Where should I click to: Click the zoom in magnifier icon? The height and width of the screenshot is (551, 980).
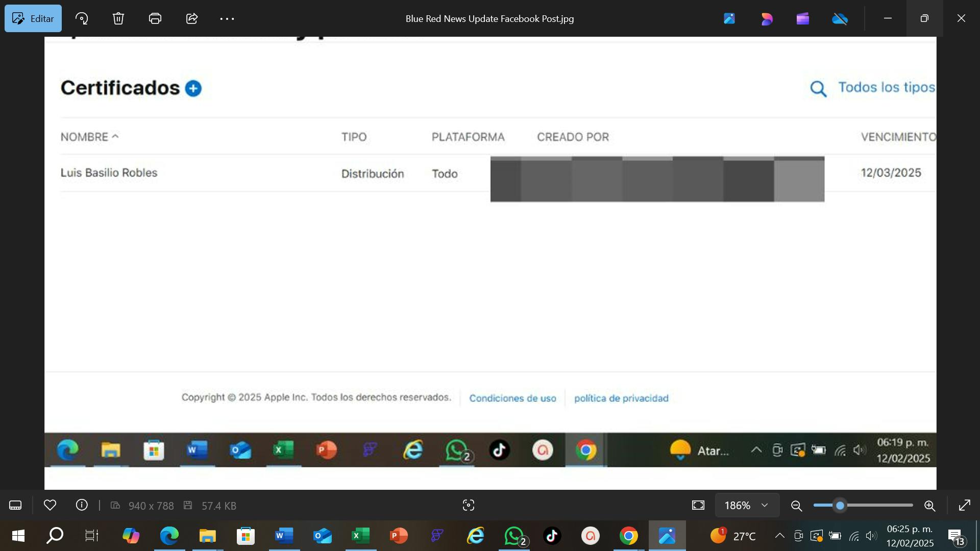coord(929,506)
